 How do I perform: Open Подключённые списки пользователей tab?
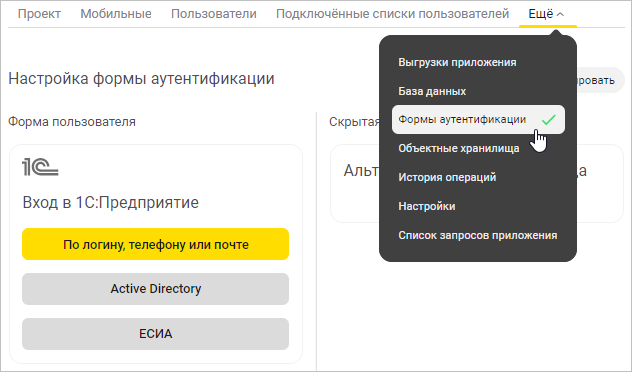click(x=392, y=14)
